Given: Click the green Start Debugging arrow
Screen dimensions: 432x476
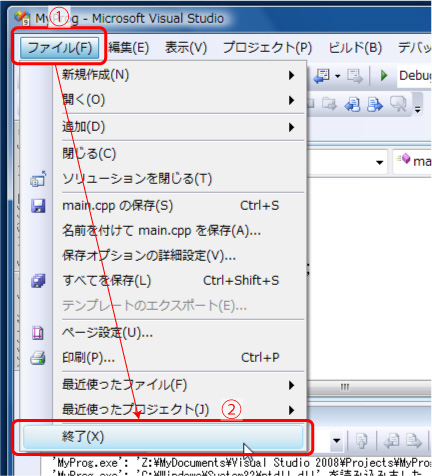Looking at the screenshot, I should (384, 75).
